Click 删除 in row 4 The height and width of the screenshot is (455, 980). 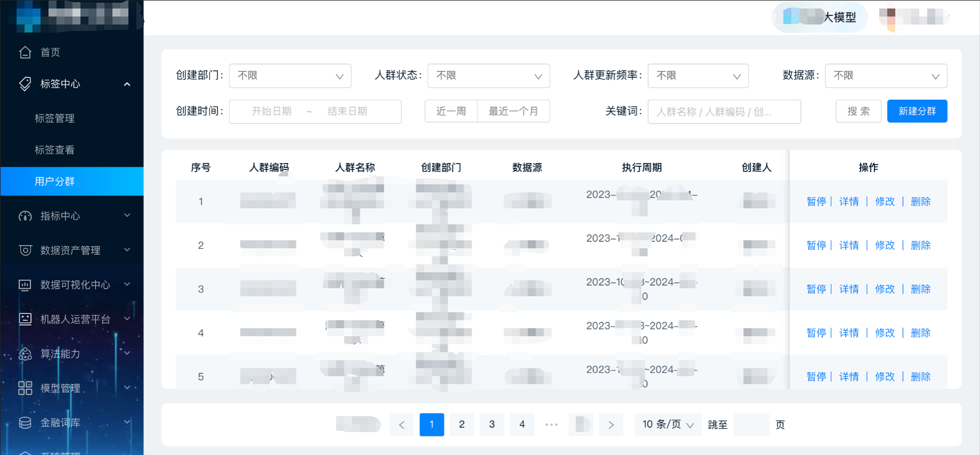[921, 332]
